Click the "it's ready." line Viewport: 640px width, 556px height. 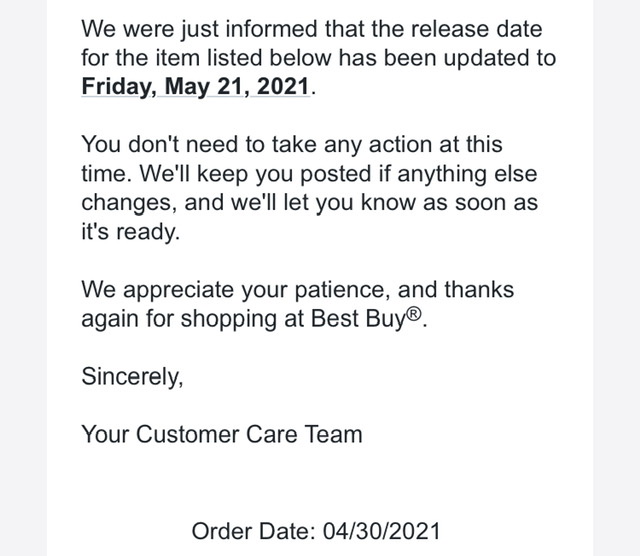click(130, 232)
